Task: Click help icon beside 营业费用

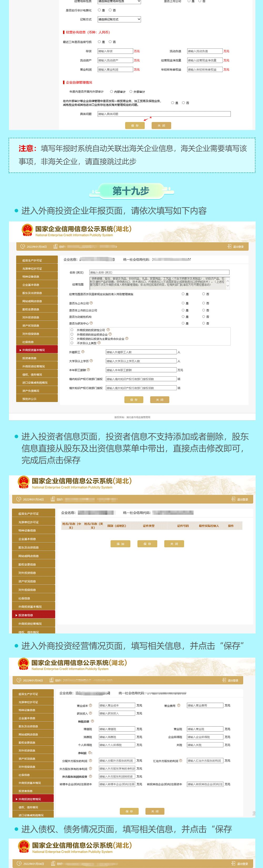Action: click(179, 705)
